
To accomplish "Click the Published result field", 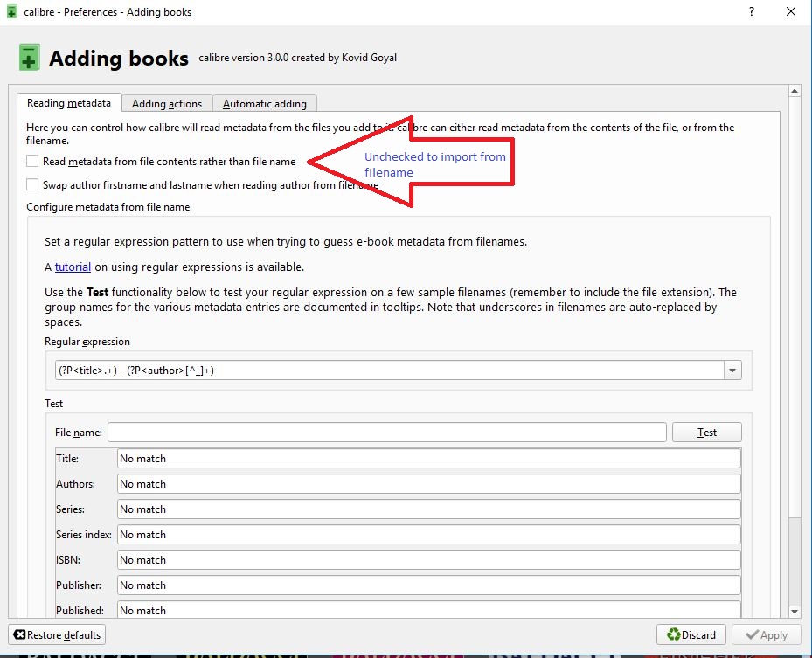I will (429, 610).
